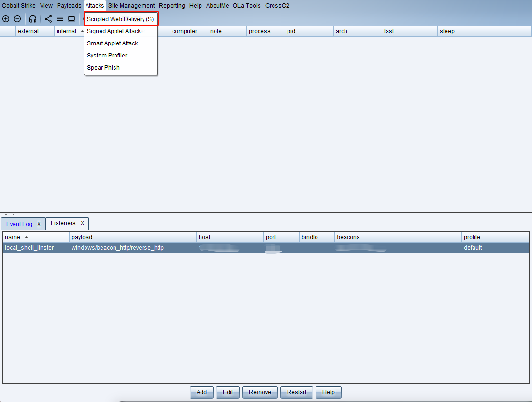
Task: Sort listeners by the host column
Action: click(x=230, y=237)
